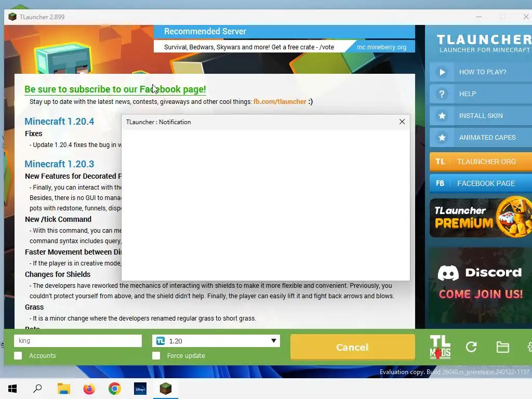Click the TLauncher grass block taskbar icon
Viewport: 532px width, 399px height.
click(166, 389)
